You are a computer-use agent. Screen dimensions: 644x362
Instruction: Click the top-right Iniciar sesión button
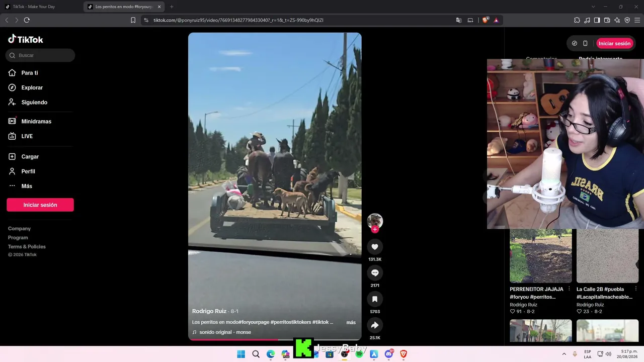pos(614,43)
